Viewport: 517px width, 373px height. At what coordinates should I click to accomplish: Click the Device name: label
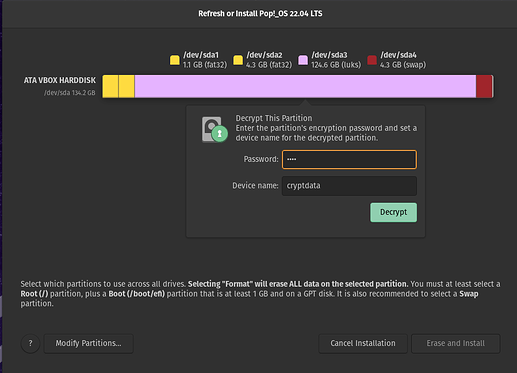(x=255, y=186)
